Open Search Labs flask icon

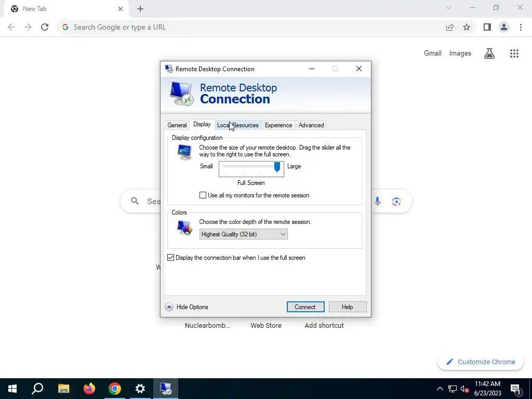[489, 54]
